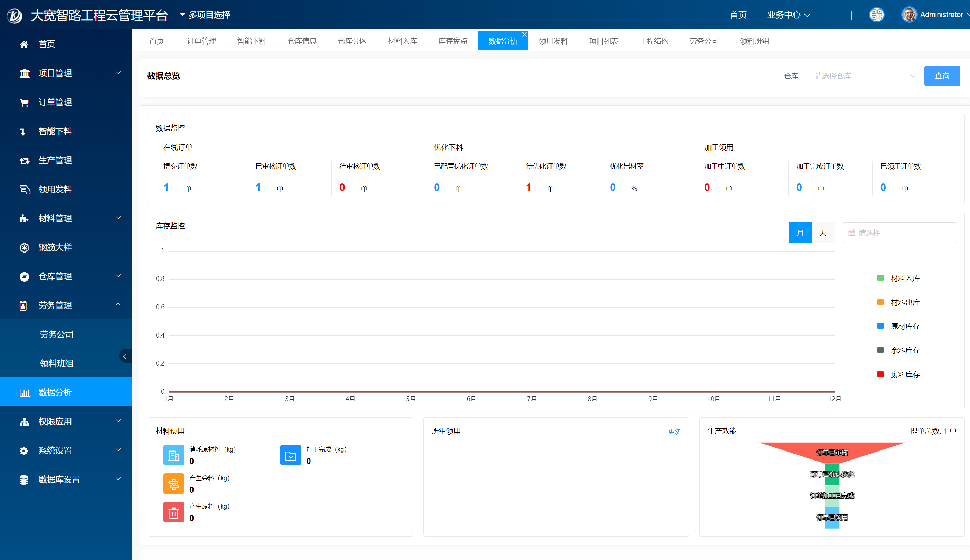
Task: Switch to the 智能下料 tab
Action: coord(252,41)
